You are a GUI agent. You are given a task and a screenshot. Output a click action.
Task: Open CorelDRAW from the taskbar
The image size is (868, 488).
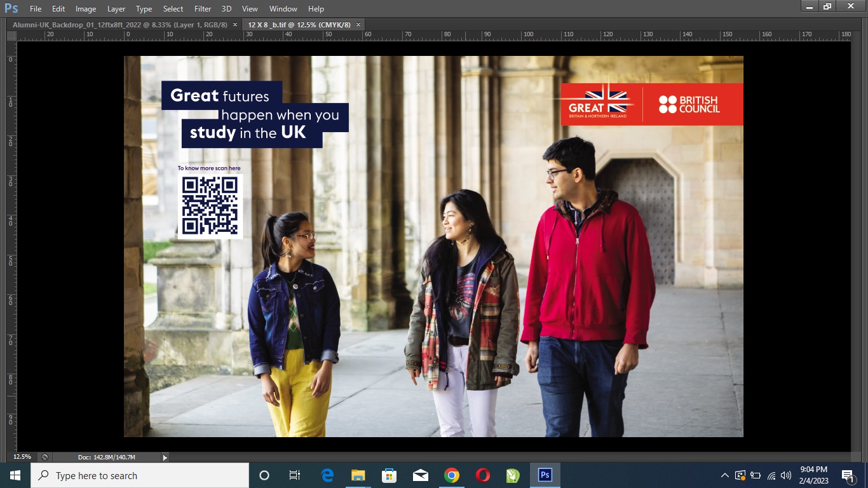[x=513, y=475]
